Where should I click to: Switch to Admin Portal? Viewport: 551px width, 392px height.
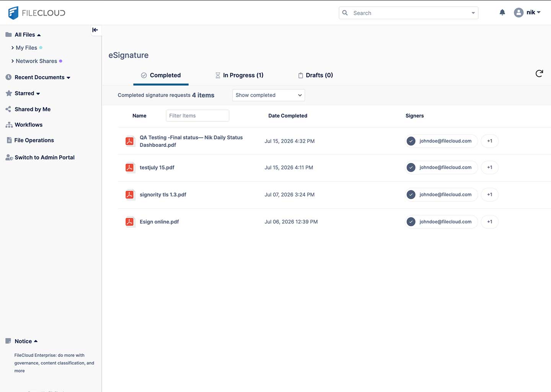44,157
